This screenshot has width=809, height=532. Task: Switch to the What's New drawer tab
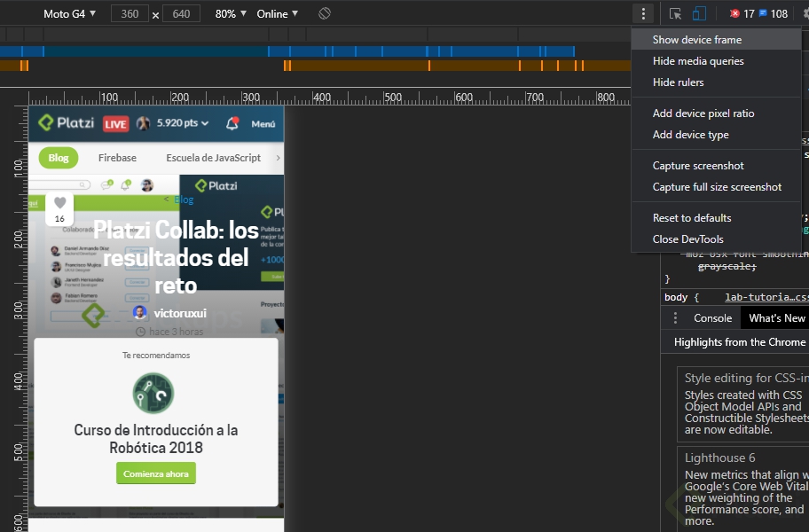coord(776,318)
